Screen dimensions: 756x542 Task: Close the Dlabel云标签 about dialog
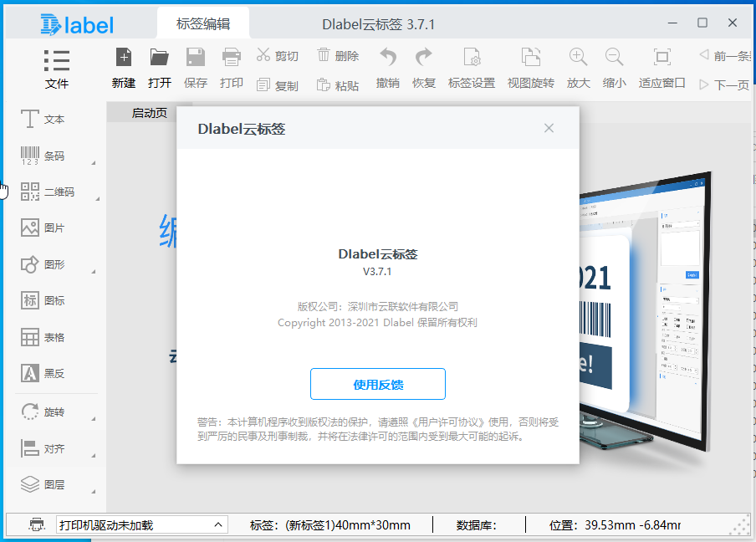(549, 128)
